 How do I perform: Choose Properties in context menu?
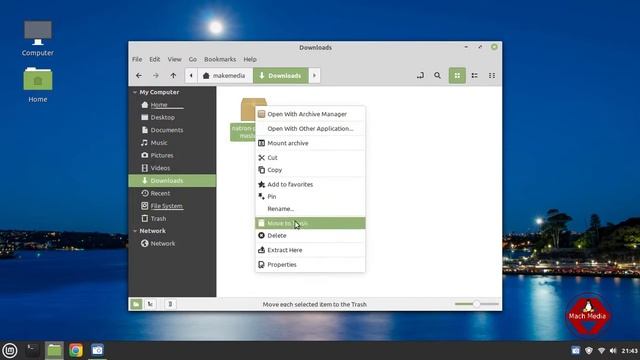(x=310, y=265)
